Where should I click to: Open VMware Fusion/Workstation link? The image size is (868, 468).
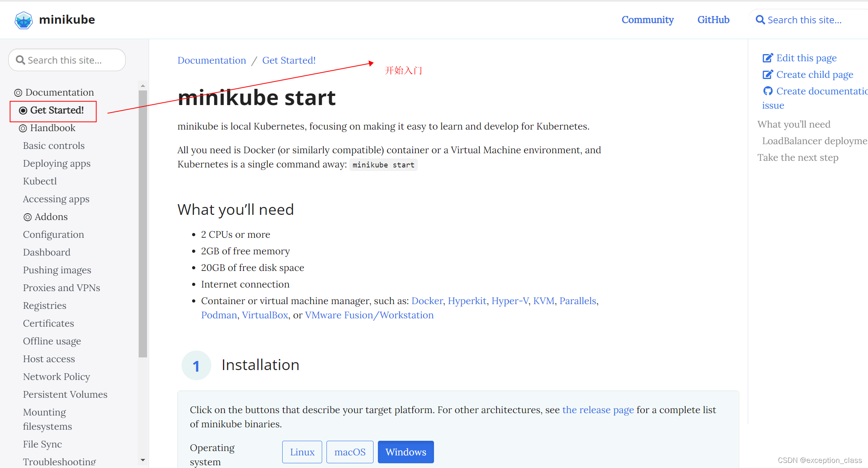(369, 315)
